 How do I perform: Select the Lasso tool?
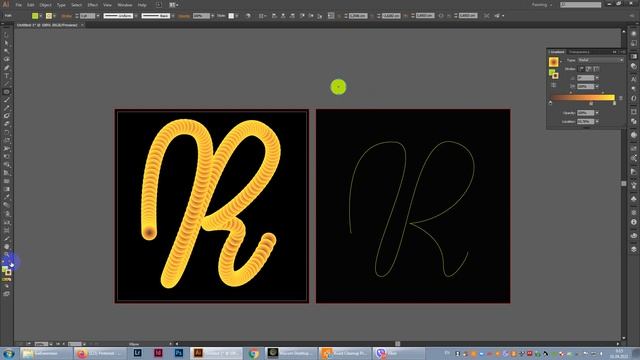[x=6, y=59]
